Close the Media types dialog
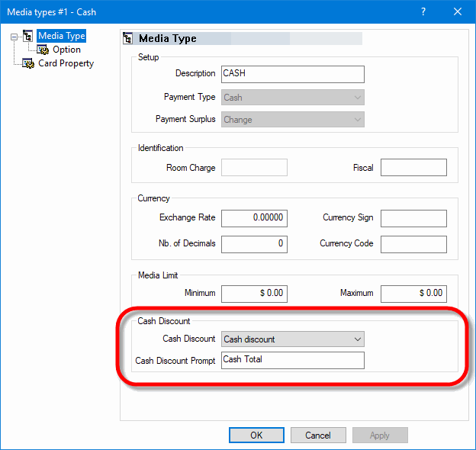The image size is (476, 450). [x=458, y=11]
